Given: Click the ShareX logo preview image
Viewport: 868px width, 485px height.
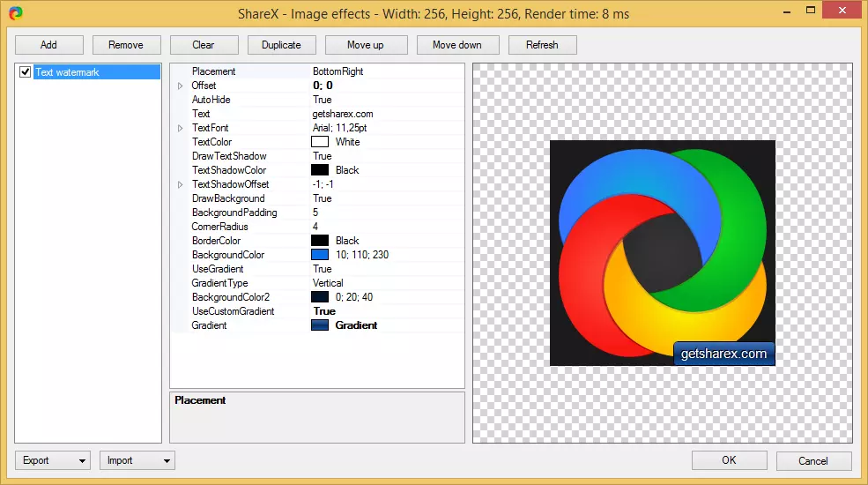Looking at the screenshot, I should coord(662,253).
